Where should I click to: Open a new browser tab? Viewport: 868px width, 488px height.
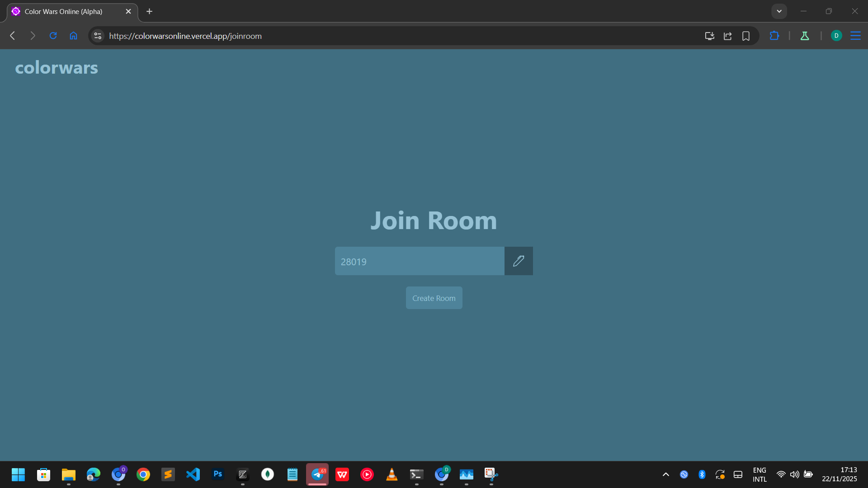pos(149,11)
